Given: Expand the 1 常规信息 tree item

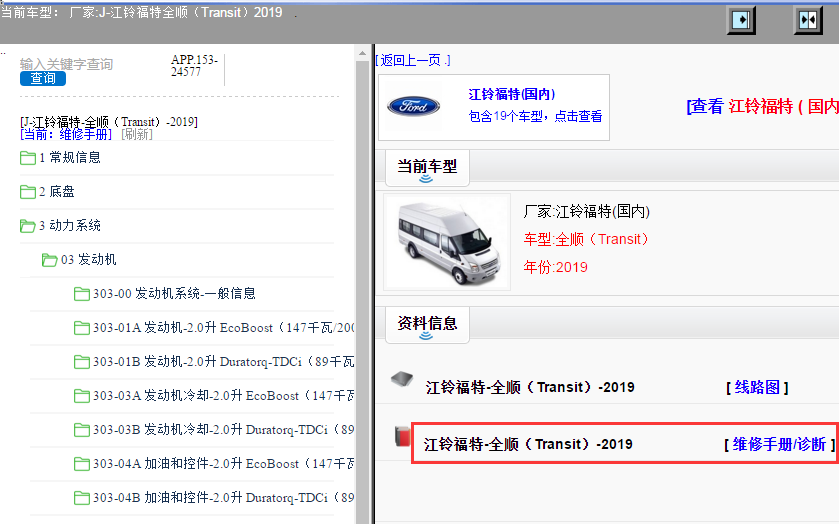Looking at the screenshot, I should (70, 157).
